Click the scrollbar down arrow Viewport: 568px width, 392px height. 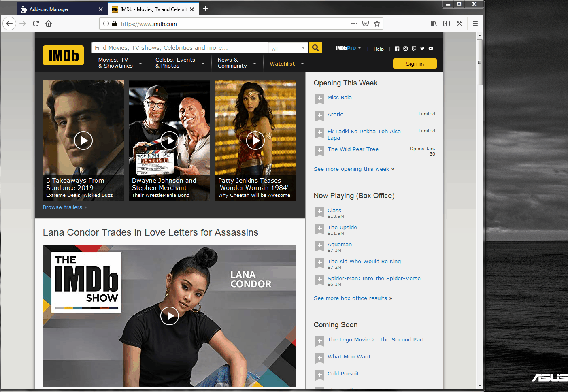click(x=480, y=386)
